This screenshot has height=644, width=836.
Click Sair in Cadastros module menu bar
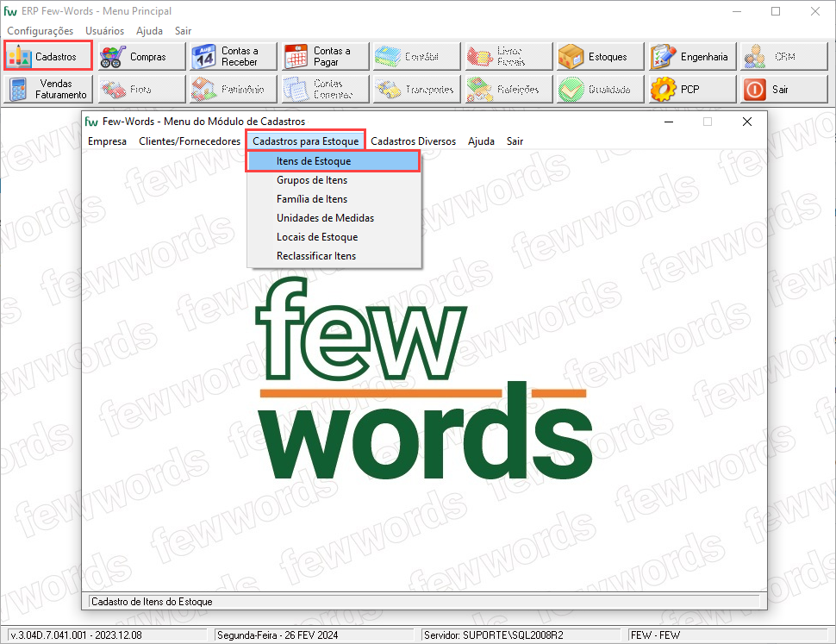(515, 141)
